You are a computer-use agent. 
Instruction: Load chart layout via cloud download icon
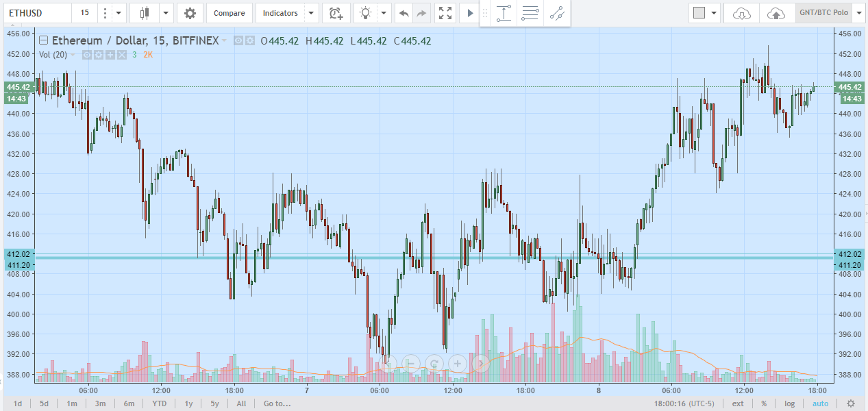(742, 13)
